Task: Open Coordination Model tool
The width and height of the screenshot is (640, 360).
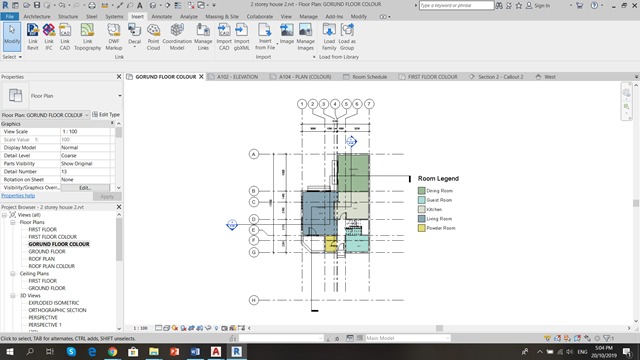Action: [x=177, y=37]
